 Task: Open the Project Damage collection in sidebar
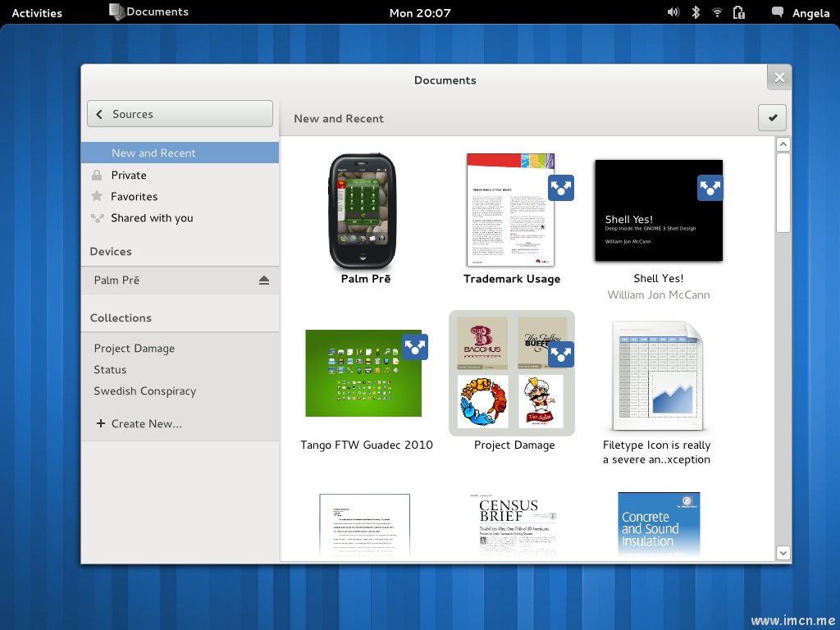(180, 348)
